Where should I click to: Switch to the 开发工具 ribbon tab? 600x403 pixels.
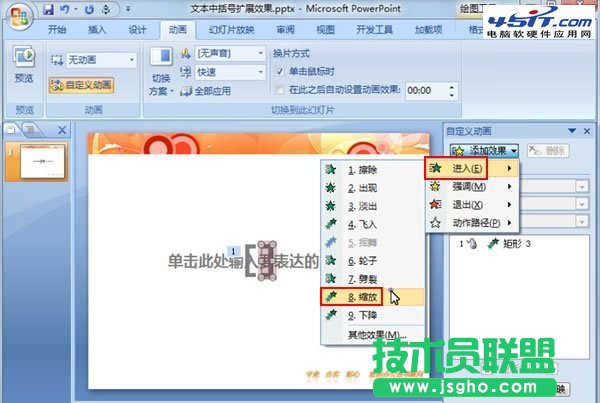tap(374, 29)
